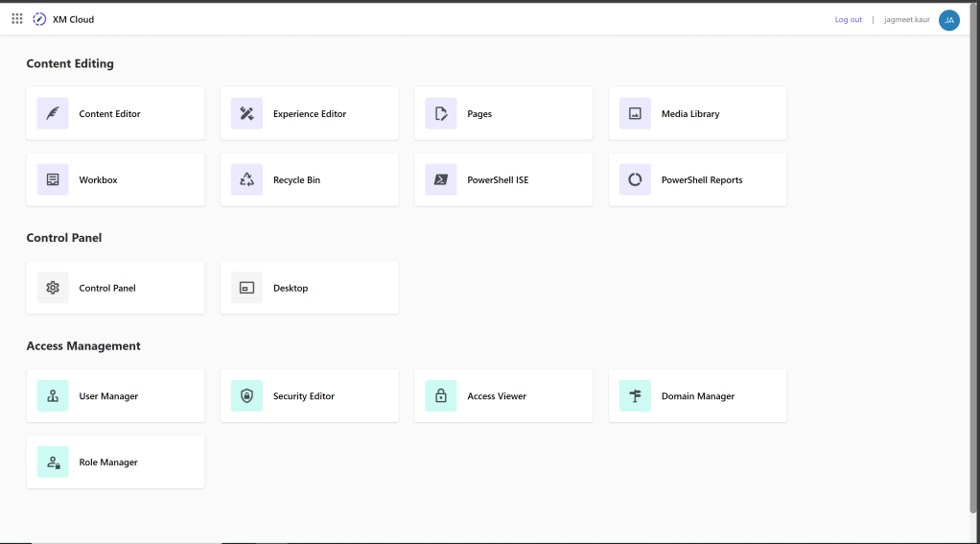Image resolution: width=980 pixels, height=544 pixels.
Task: Open the User Manager tile
Action: pos(115,396)
